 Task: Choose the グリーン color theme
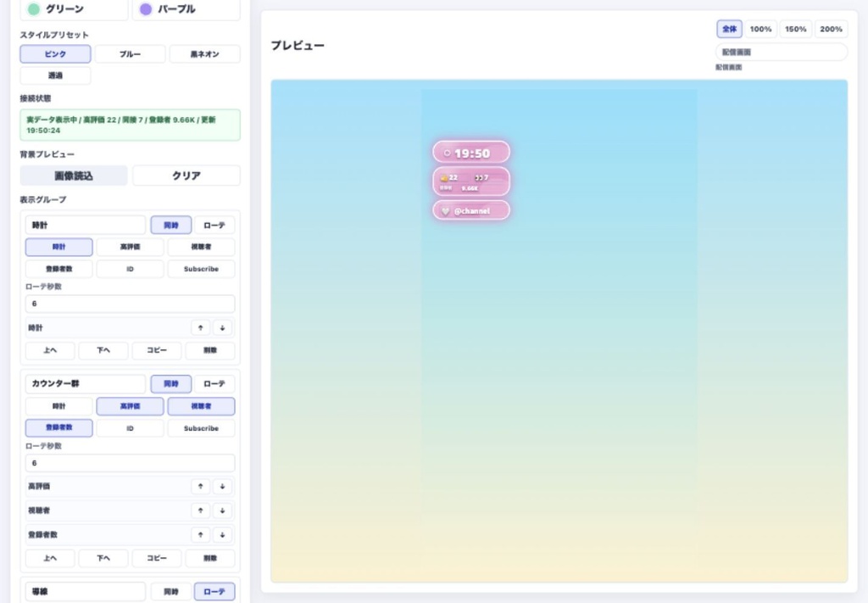(75, 9)
